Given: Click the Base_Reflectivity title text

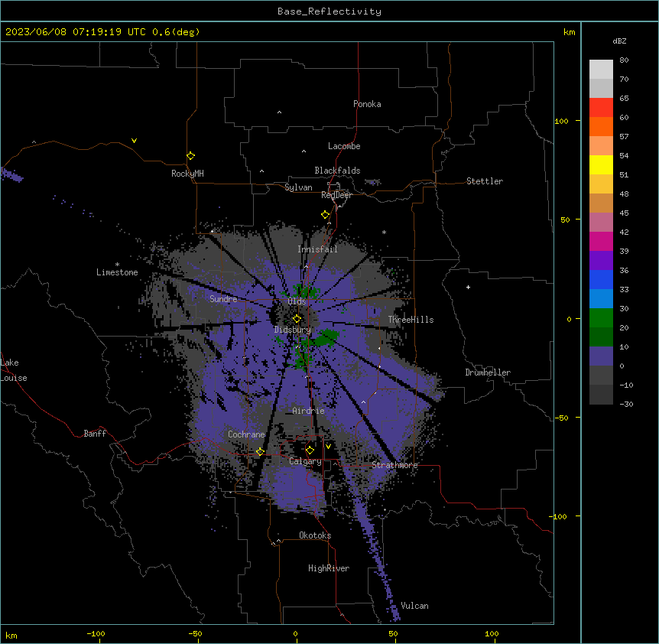Looking at the screenshot, I should point(329,11).
